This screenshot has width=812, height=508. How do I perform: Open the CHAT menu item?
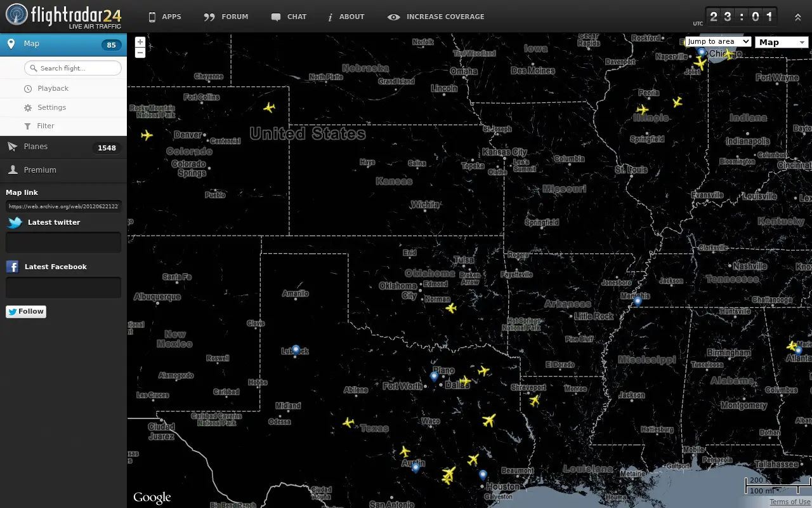[x=289, y=17]
